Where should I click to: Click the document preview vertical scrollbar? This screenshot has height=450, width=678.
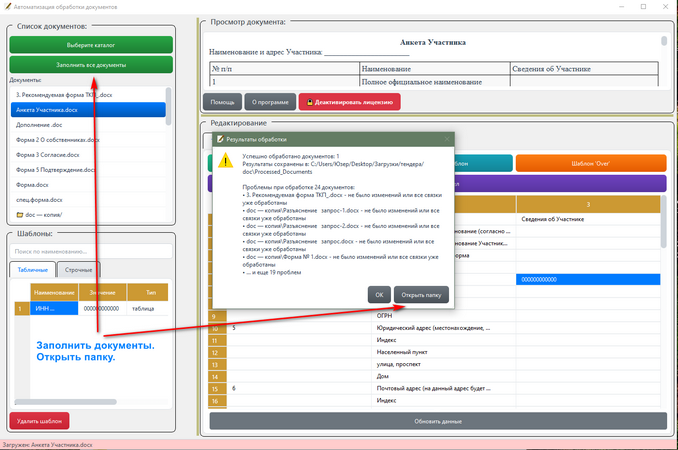tap(664, 41)
